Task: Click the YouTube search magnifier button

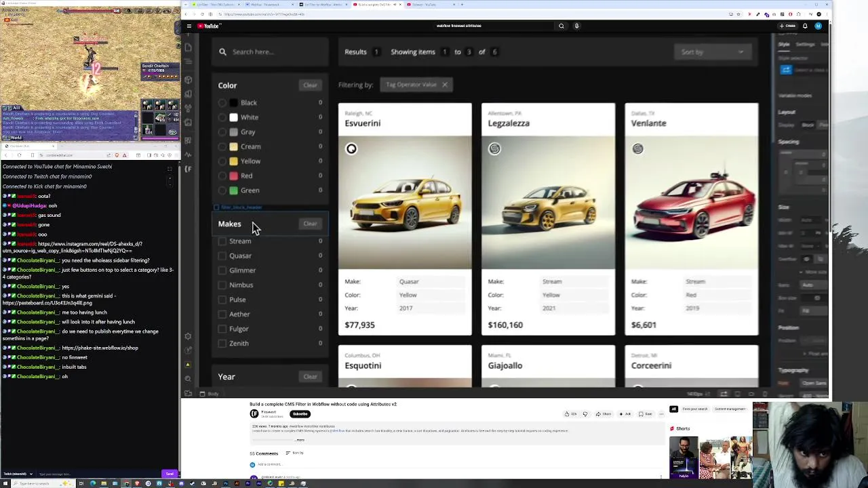Action: (561, 26)
